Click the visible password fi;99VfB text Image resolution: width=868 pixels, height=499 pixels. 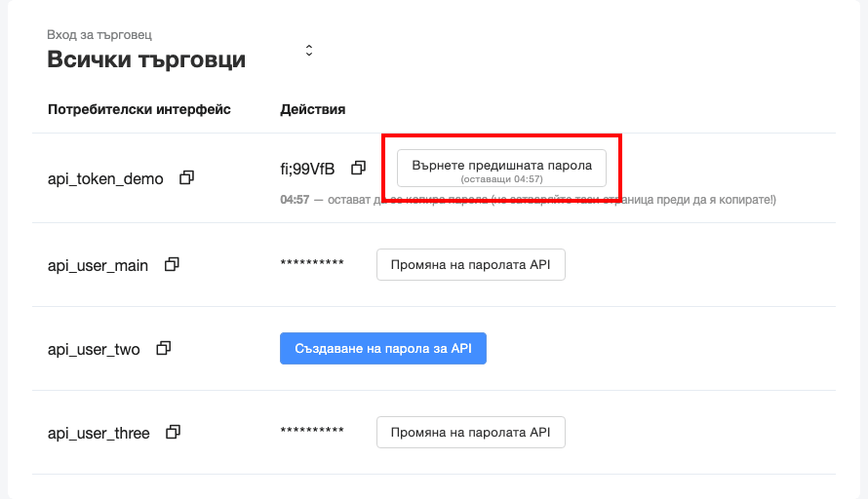click(307, 169)
